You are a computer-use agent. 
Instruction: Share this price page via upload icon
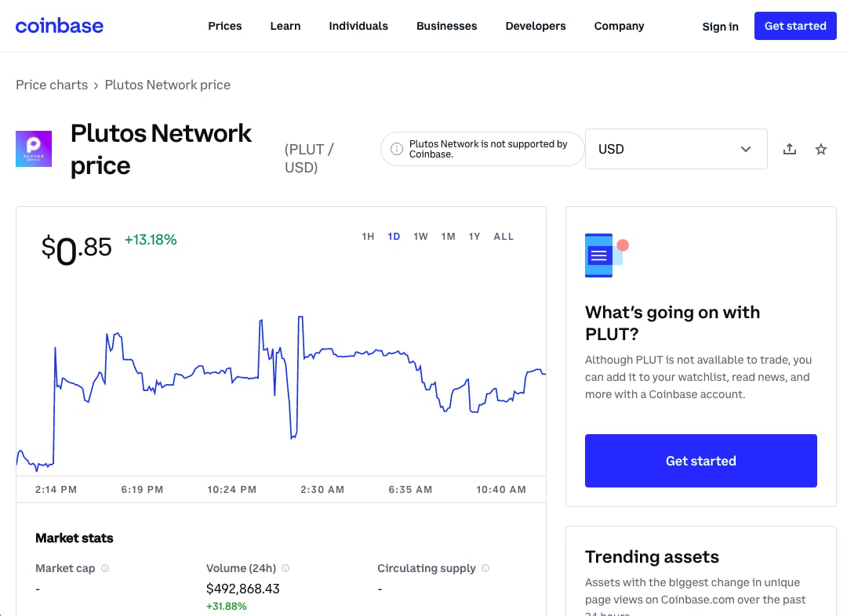(x=790, y=149)
